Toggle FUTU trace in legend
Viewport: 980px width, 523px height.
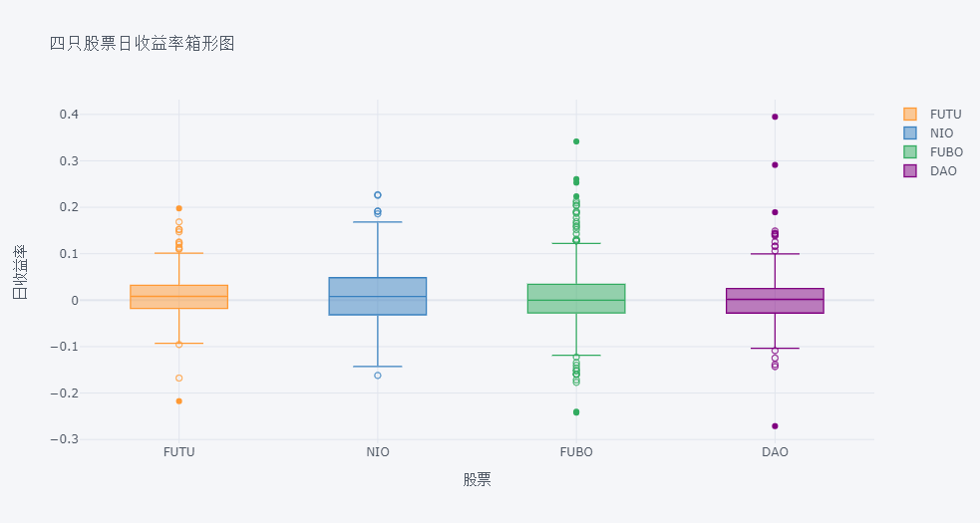pos(932,115)
